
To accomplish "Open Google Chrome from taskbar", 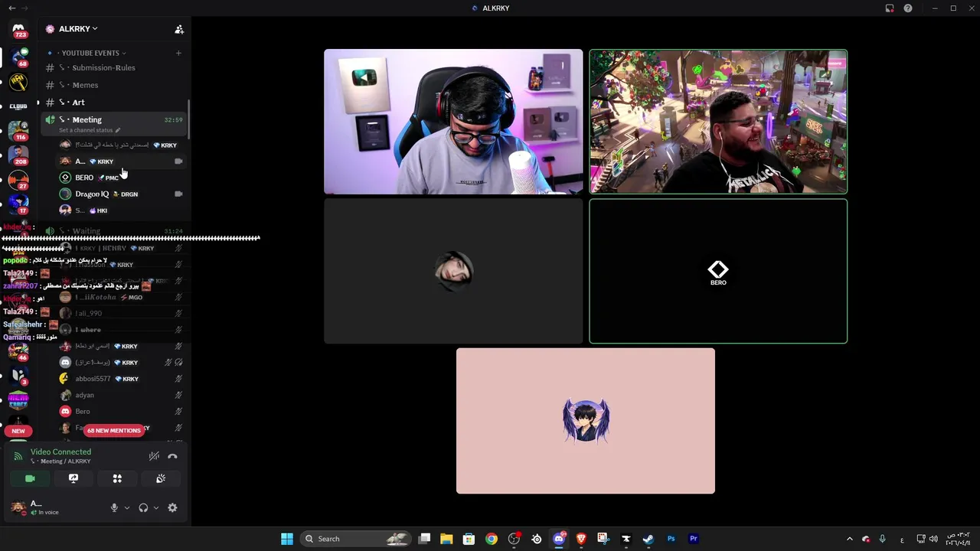I will [492, 539].
